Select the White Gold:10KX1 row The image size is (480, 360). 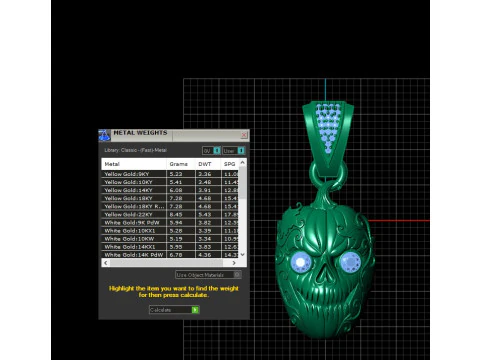pyautogui.click(x=170, y=230)
